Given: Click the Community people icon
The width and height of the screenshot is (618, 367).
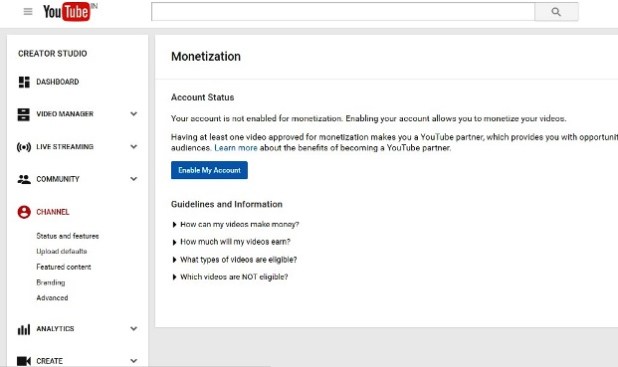Looking at the screenshot, I should tap(24, 179).
